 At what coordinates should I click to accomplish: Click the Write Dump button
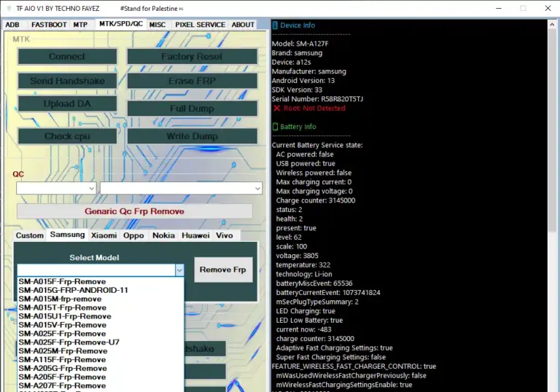(192, 136)
